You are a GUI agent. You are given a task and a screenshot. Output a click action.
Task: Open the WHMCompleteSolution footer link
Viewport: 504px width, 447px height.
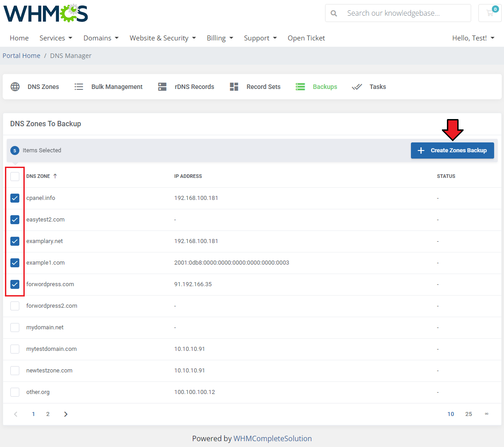tap(272, 438)
